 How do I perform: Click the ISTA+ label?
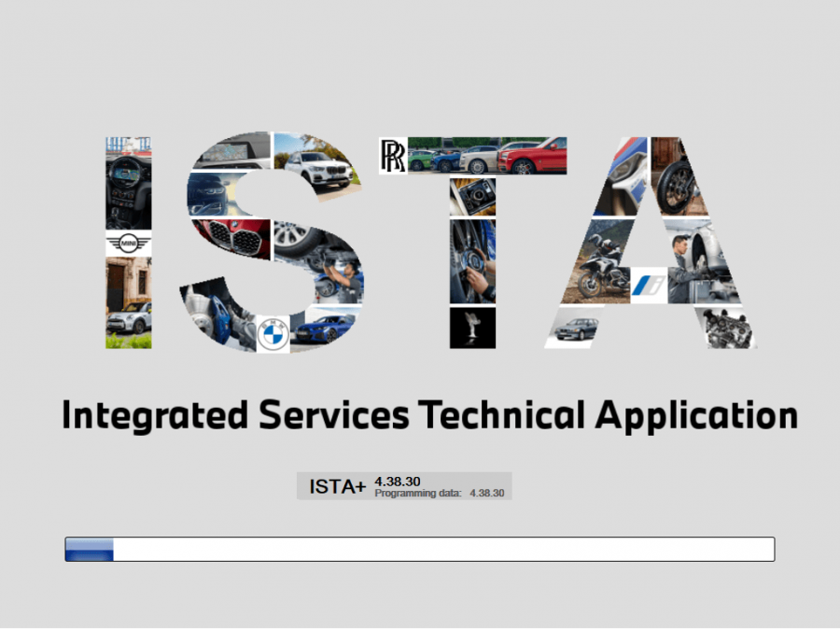[x=336, y=486]
